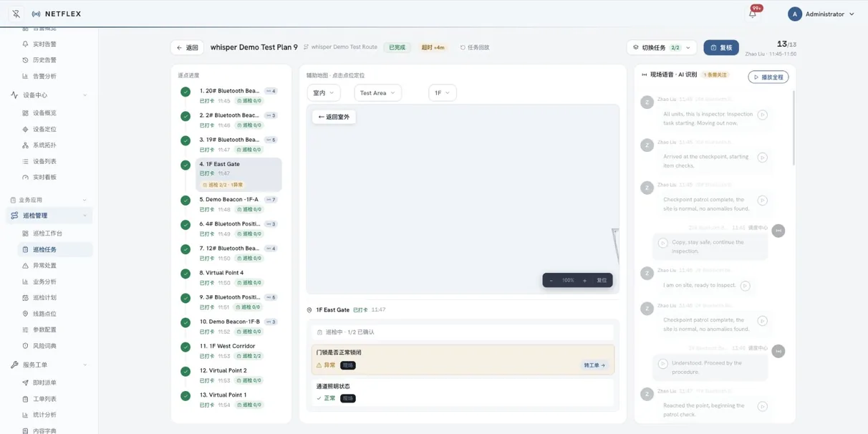Select 设备定位 from the sidebar

[x=44, y=129]
